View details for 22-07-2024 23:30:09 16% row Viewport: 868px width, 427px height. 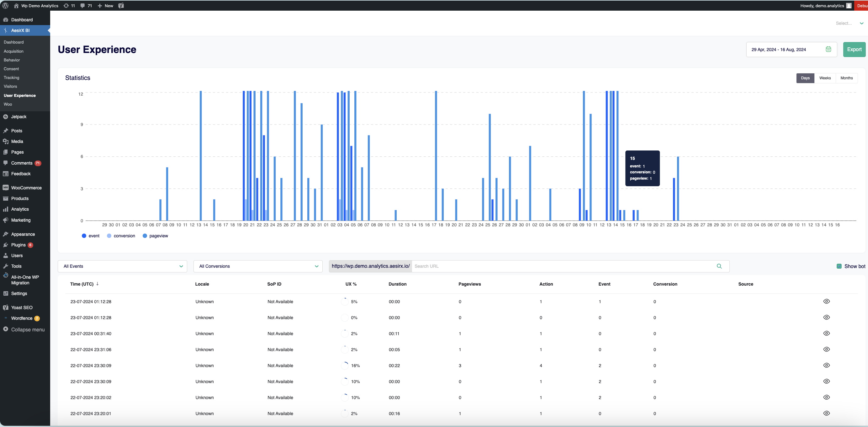coord(826,365)
